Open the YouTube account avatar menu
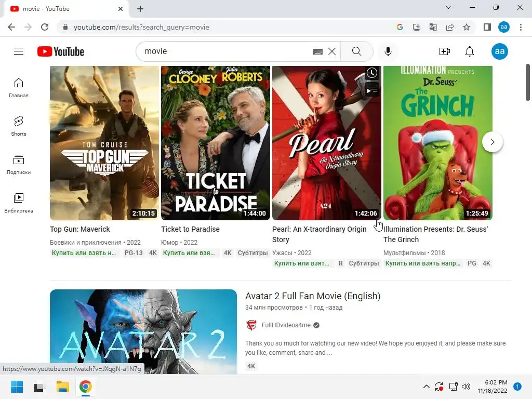This screenshot has width=532, height=399. 499,51
